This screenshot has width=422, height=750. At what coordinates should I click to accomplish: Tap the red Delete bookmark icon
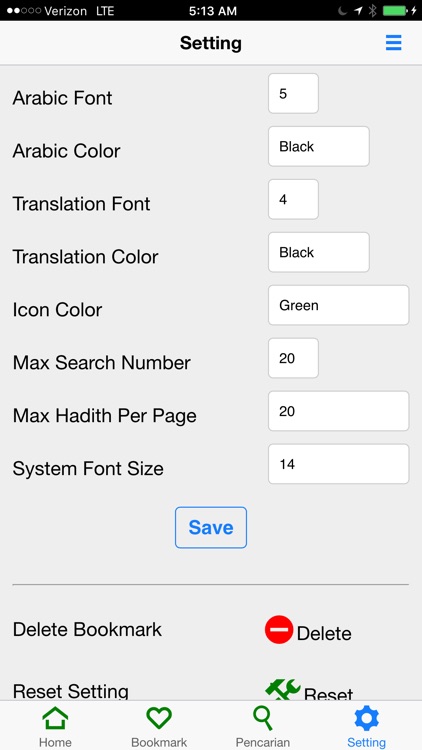tap(279, 629)
